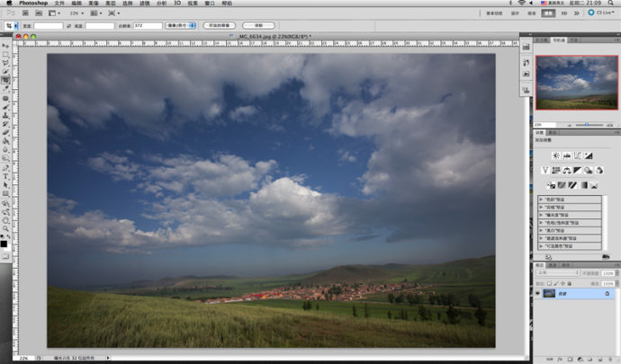Add a Photo Filter adjustment

[x=588, y=171]
